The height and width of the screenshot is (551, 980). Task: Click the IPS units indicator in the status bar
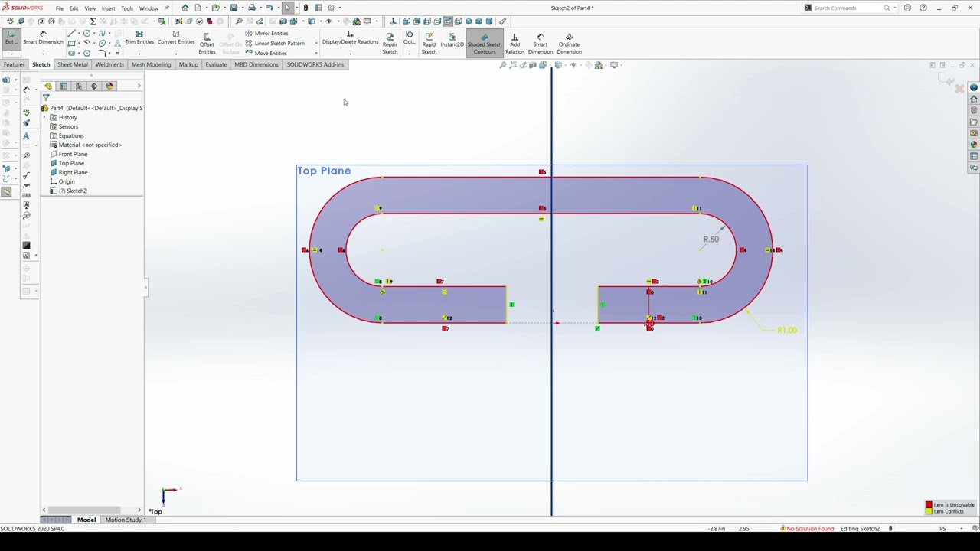942,529
